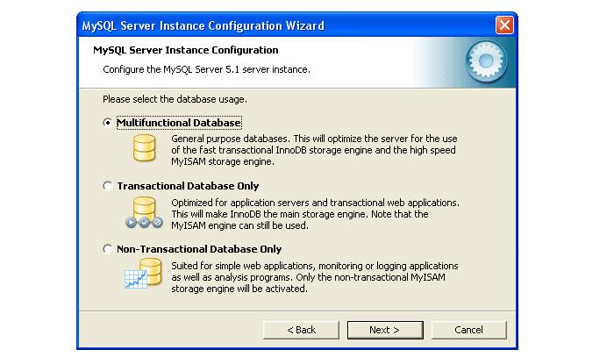Enable the Non-Transactional Database Only radio button
Screen dimensions: 614x364
[x=108, y=249]
